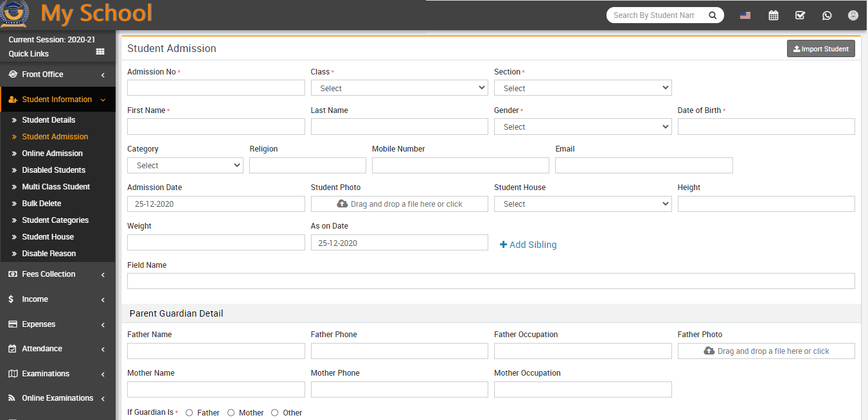868x420 pixels.
Task: Click the Student Photo upload area
Action: coord(399,204)
